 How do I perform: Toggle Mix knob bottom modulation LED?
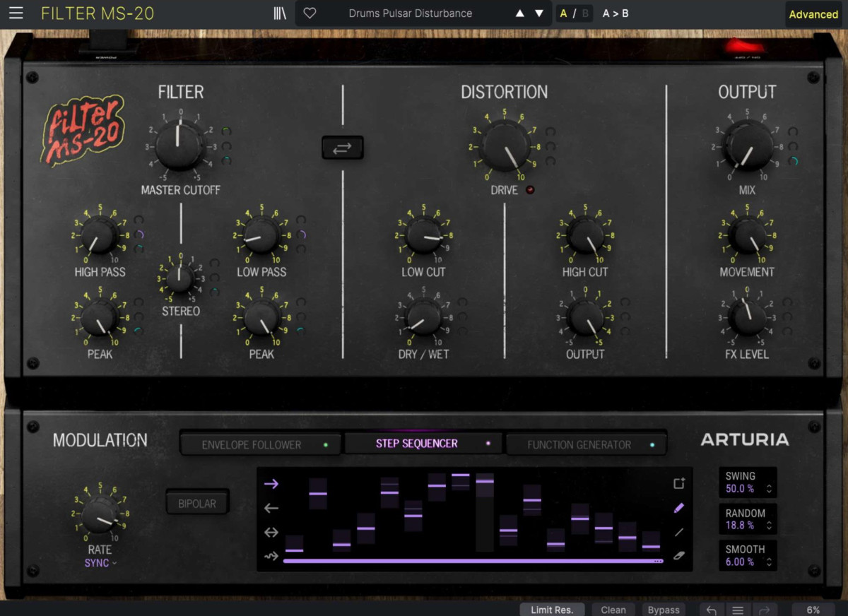coord(794,162)
